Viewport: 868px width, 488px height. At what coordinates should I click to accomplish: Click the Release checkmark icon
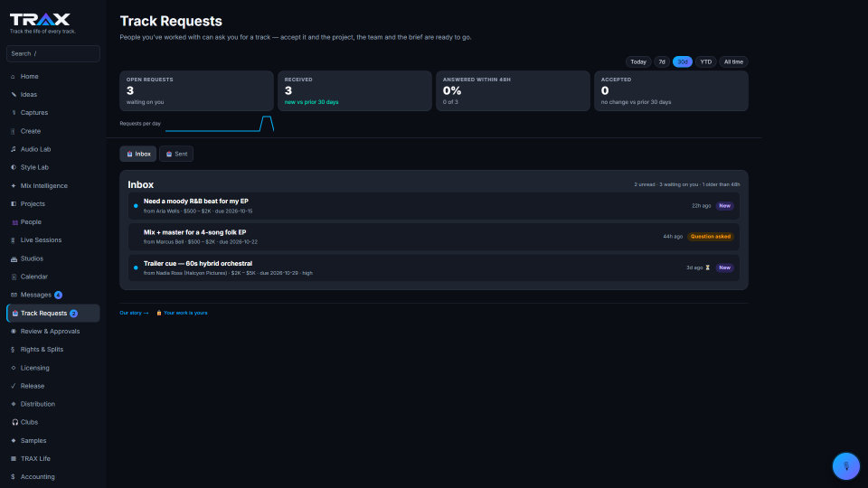click(x=14, y=386)
